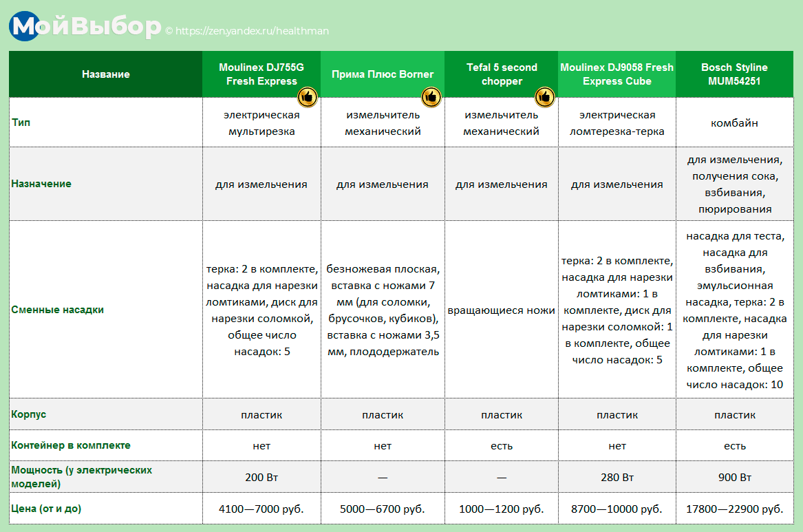Select Bosch Styline MUM54251 column header
Image resolution: width=803 pixels, height=532 pixels.
734,74
